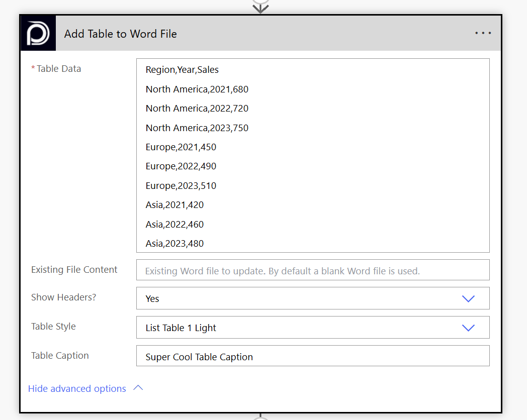Open the three-dot action menu
The width and height of the screenshot is (527, 420).
483,34
